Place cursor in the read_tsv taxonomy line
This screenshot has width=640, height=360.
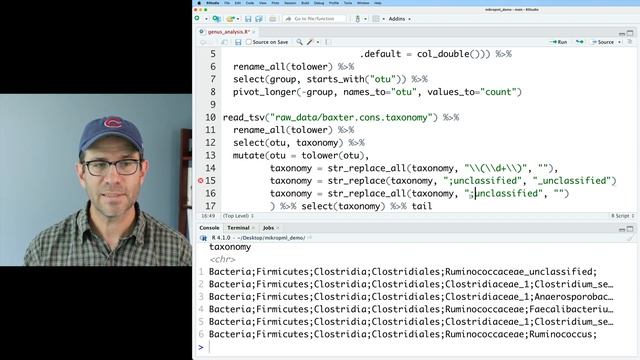pyautogui.click(x=341, y=118)
